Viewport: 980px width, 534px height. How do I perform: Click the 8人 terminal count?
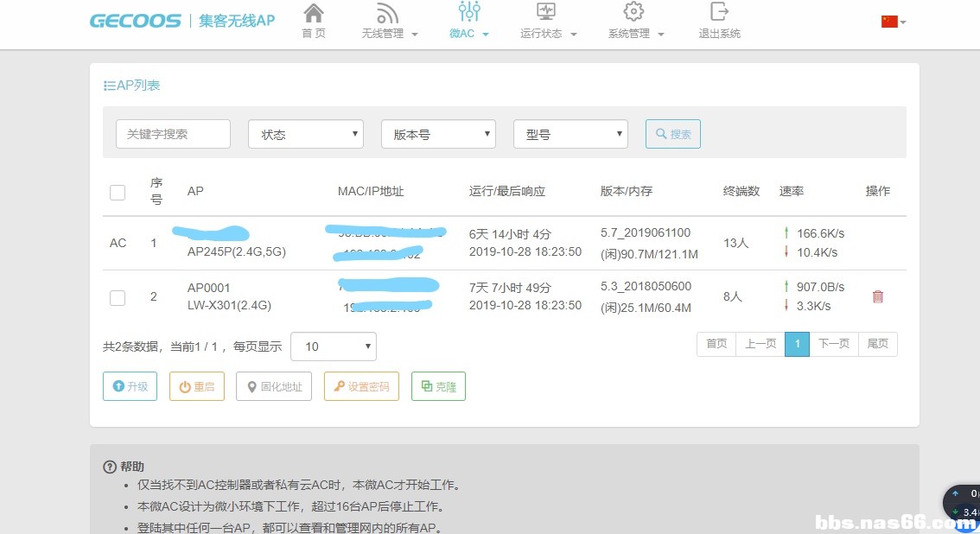[733, 296]
